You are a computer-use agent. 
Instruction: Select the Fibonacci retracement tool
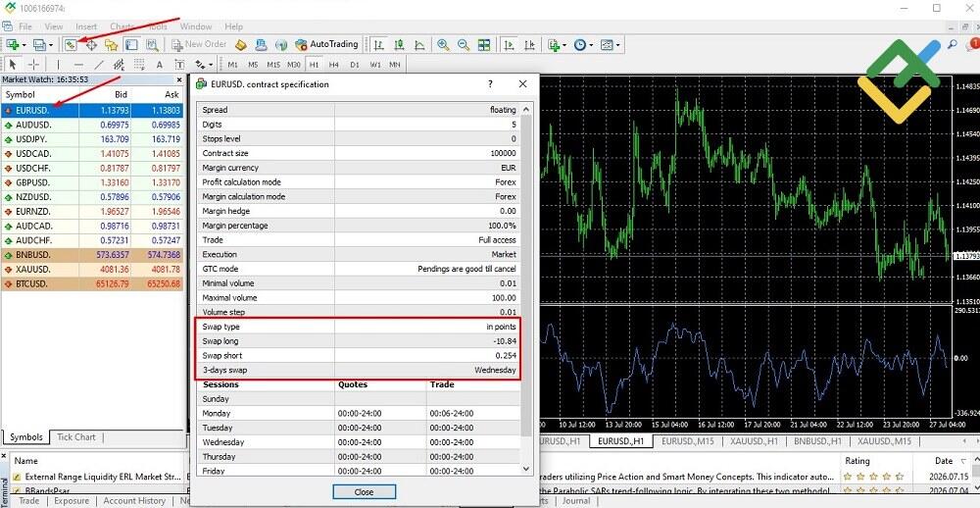139,64
